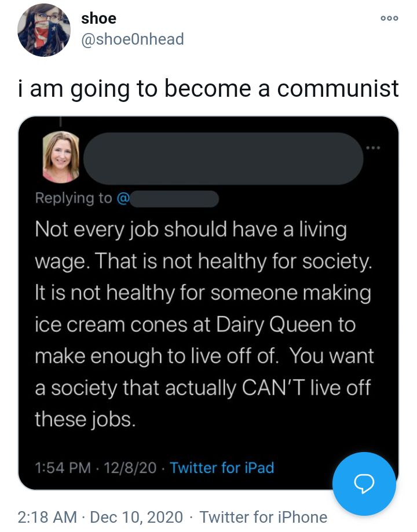
Task: View the quoted user's smiling woman avatar
Action: [61, 157]
